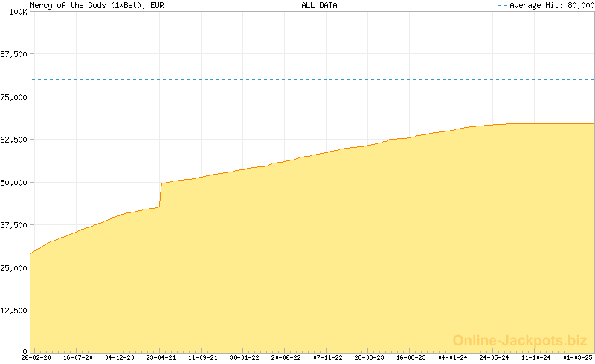Click the 100K y-axis label
Screen dimensions: 595x364
pyautogui.click(x=14, y=13)
